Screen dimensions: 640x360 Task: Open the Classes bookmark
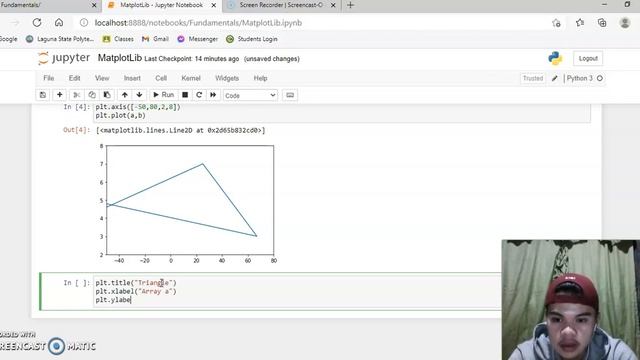118,39
